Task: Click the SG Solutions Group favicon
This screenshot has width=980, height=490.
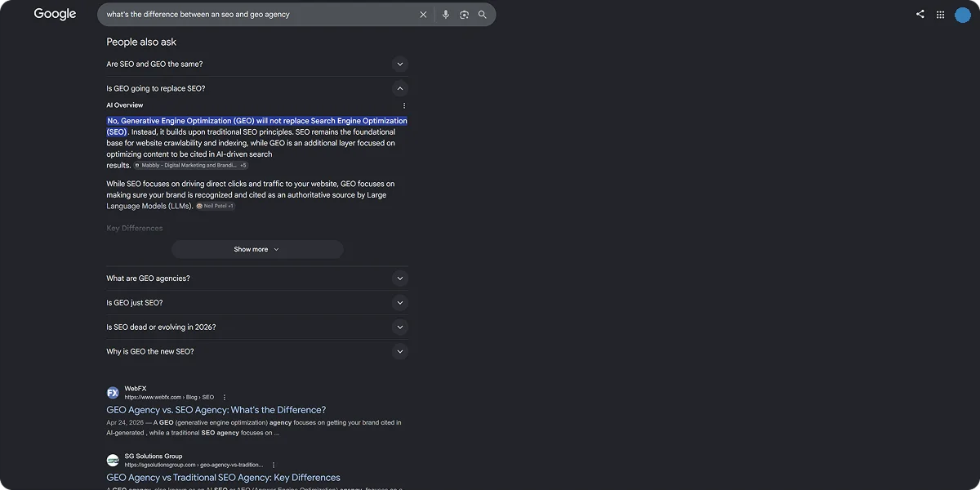Action: tap(113, 461)
